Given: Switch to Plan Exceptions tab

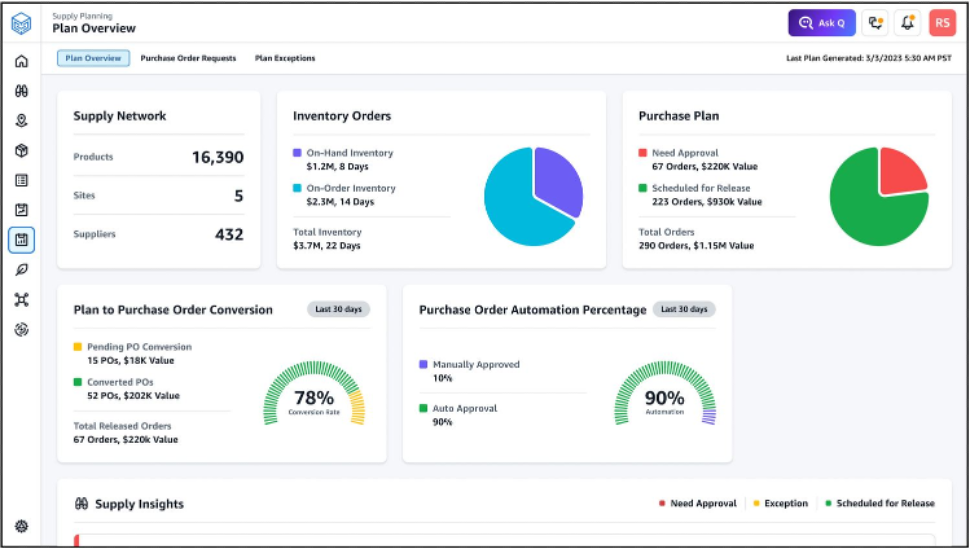Looking at the screenshot, I should [x=285, y=58].
